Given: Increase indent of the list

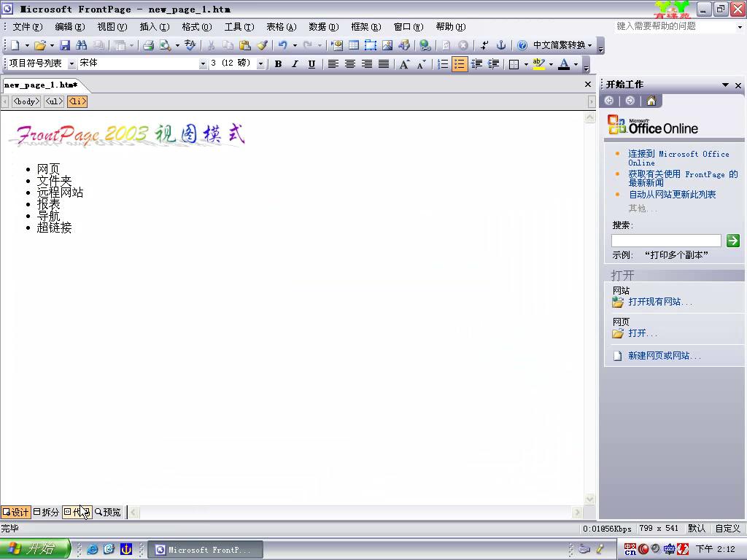Looking at the screenshot, I should click(x=494, y=64).
